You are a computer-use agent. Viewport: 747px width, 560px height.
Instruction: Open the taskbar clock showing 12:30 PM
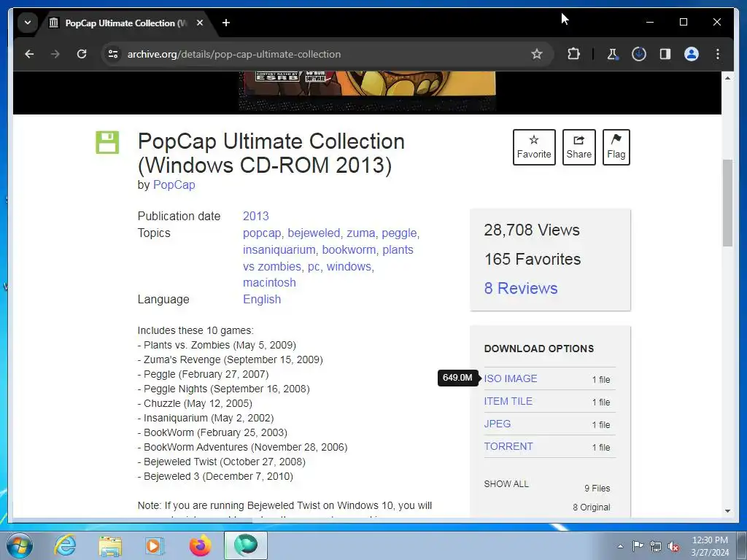point(710,546)
